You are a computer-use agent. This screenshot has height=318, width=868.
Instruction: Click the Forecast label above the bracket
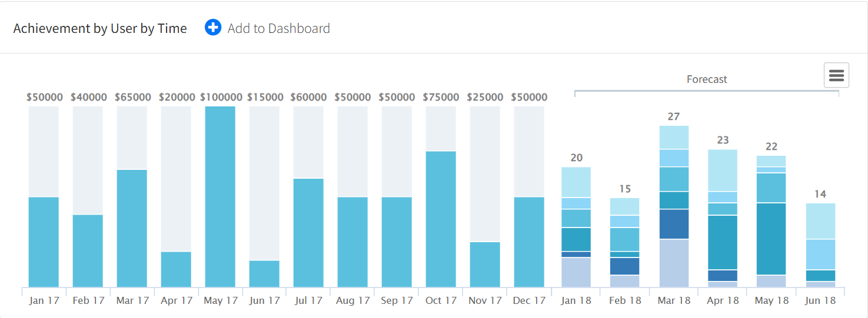(707, 79)
